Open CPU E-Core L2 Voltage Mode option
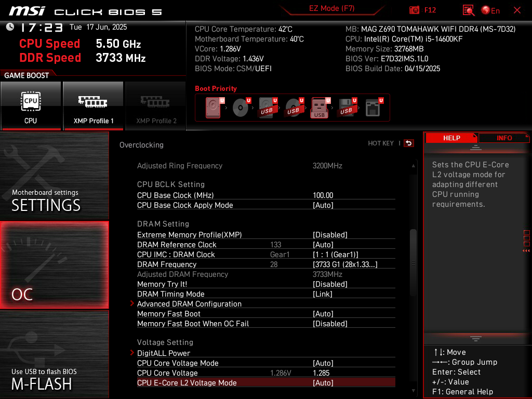 pyautogui.click(x=266, y=383)
